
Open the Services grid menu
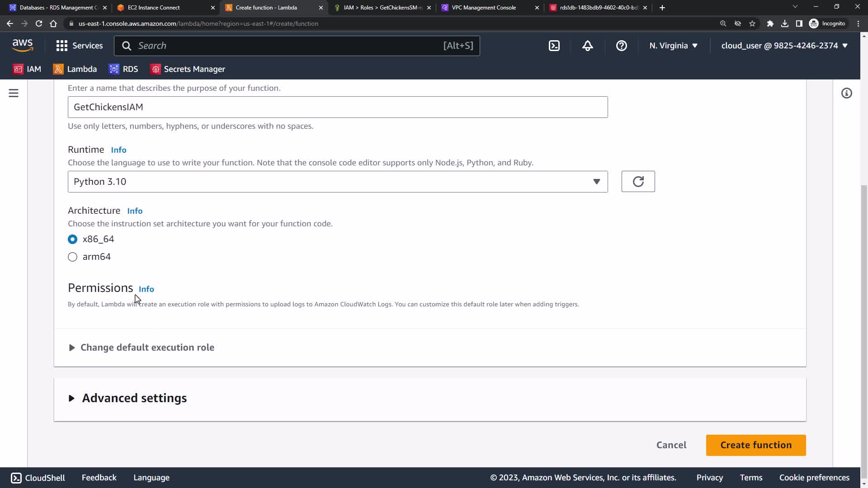79,46
